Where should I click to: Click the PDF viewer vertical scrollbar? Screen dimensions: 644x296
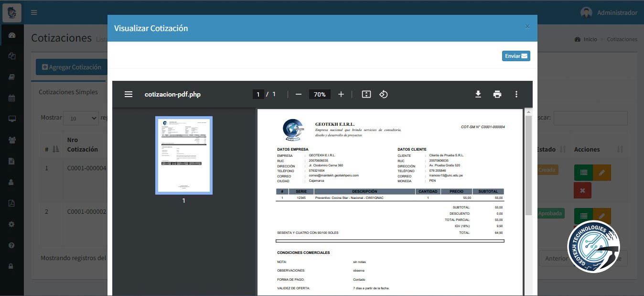pyautogui.click(x=528, y=167)
